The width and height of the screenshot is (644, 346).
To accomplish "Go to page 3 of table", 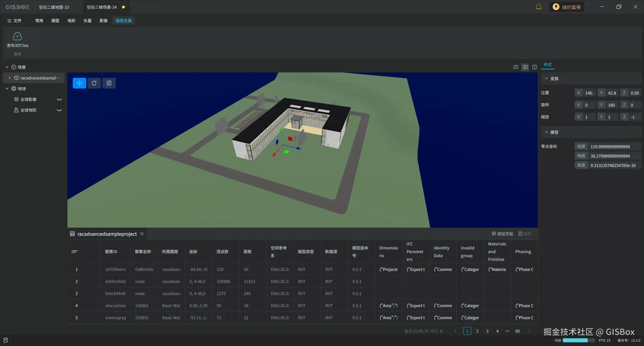I will [487, 331].
